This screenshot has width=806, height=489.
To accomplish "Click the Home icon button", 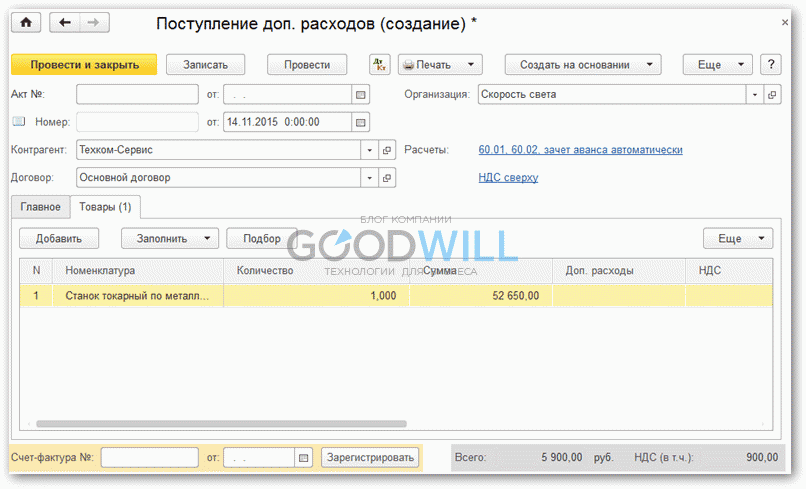I will click(26, 22).
